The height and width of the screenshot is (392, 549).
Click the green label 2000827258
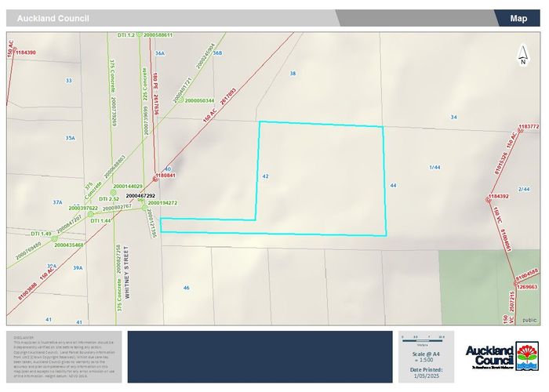click(119, 259)
